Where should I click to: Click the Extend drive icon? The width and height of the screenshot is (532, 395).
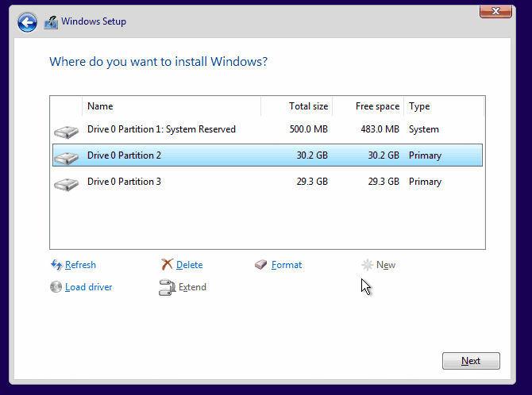point(167,287)
